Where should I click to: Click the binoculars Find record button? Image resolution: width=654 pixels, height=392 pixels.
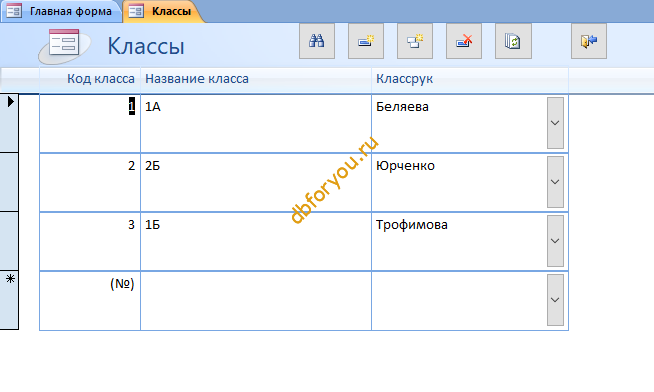(317, 41)
